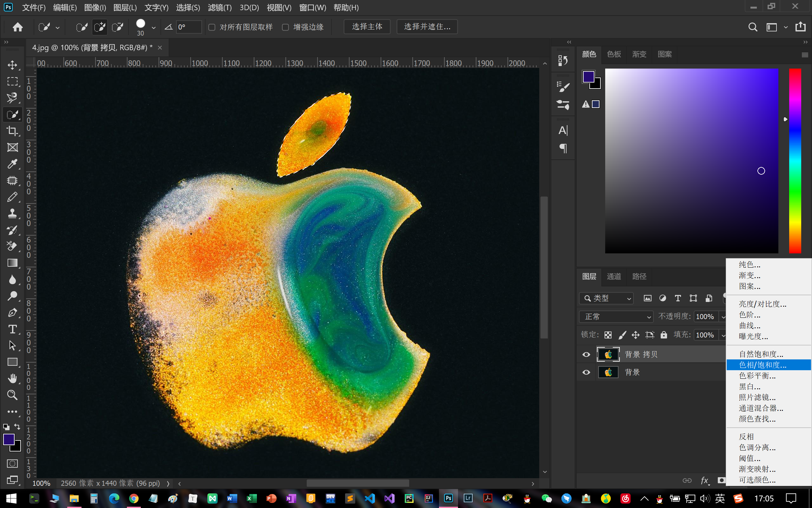Click the 选择并遮住... button
This screenshot has height=508, width=812.
427,27
